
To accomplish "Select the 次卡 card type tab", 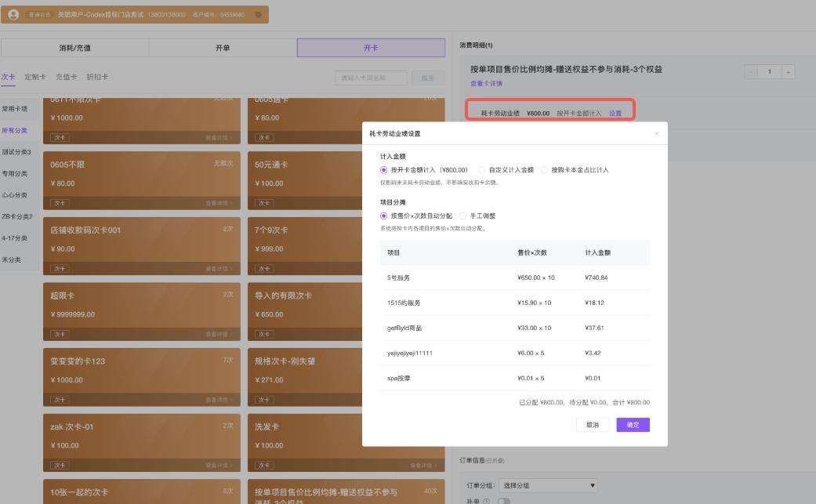I will click(9, 77).
